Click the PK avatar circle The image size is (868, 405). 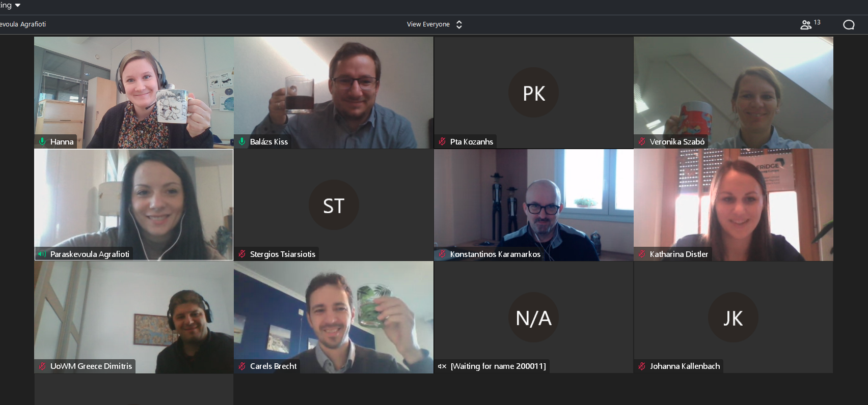533,93
